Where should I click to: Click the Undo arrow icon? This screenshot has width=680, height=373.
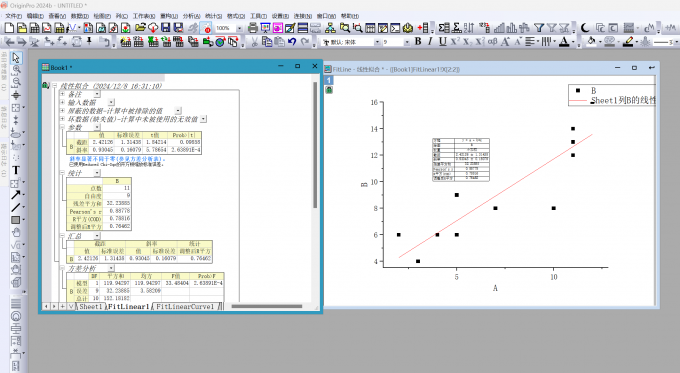click(x=292, y=42)
